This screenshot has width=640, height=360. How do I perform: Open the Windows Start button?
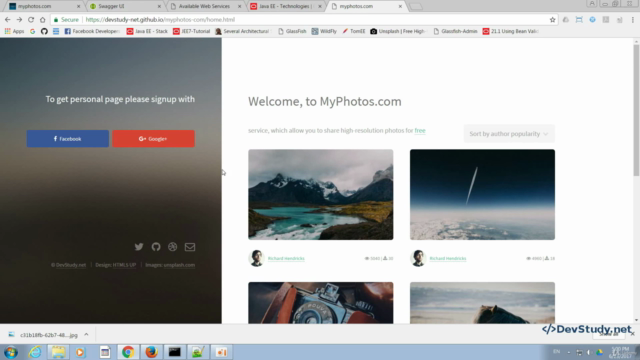pyautogui.click(x=11, y=352)
